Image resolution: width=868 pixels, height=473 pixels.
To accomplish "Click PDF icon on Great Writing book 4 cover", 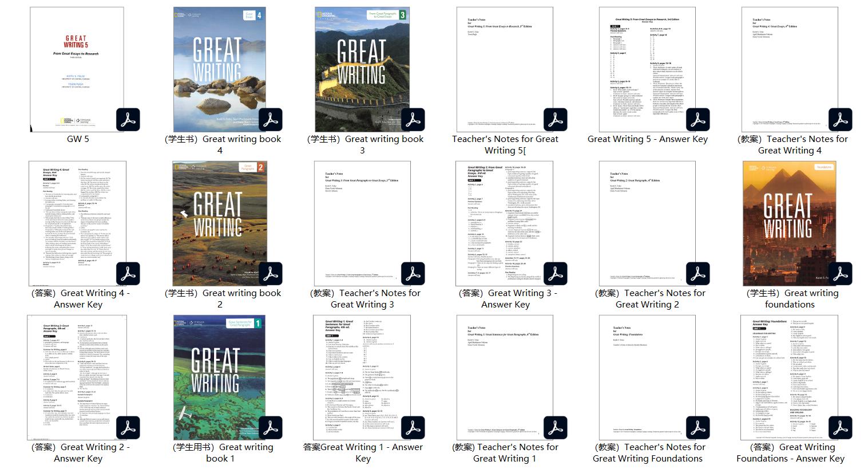I will pos(270,120).
